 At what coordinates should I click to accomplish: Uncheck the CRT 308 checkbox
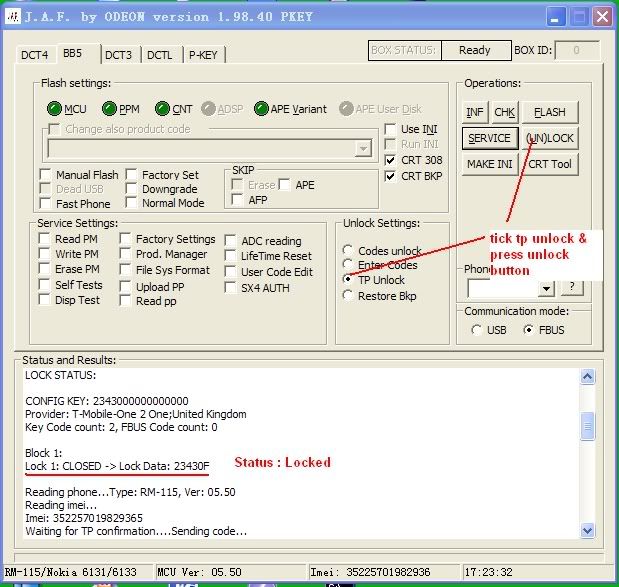390,160
